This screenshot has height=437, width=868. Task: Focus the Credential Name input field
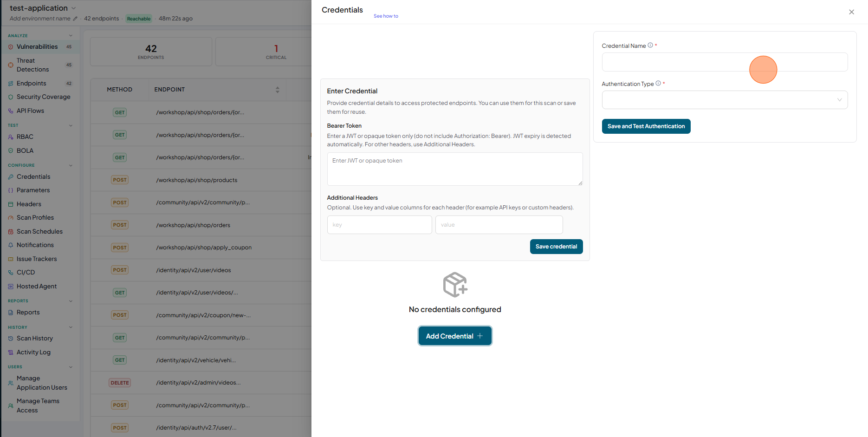[725, 62]
